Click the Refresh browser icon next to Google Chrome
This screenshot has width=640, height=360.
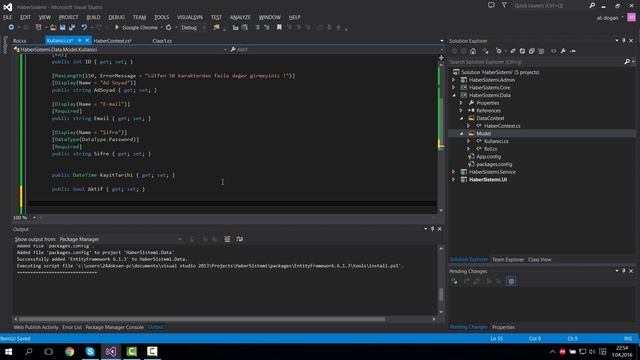click(x=168, y=27)
